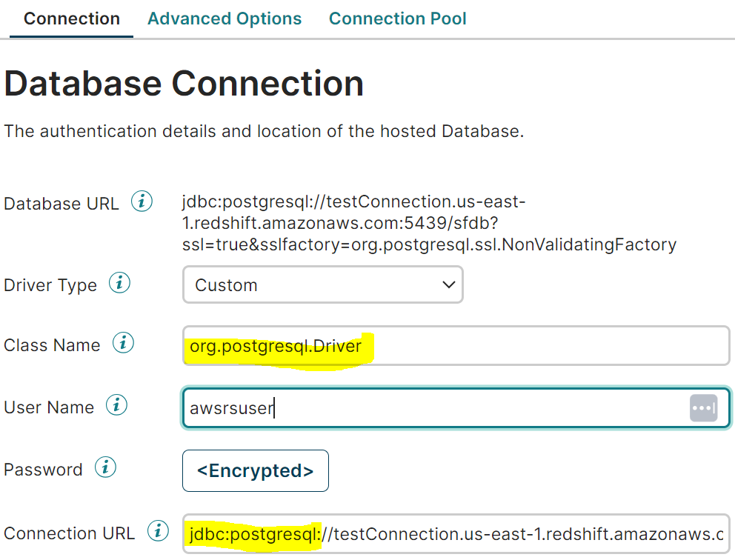735x560 pixels.
Task: Click the Database URL info icon
Action: coord(142,201)
